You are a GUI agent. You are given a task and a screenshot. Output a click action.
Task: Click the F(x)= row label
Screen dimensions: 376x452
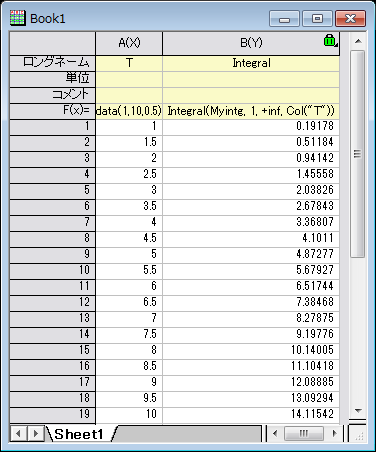tap(53, 111)
